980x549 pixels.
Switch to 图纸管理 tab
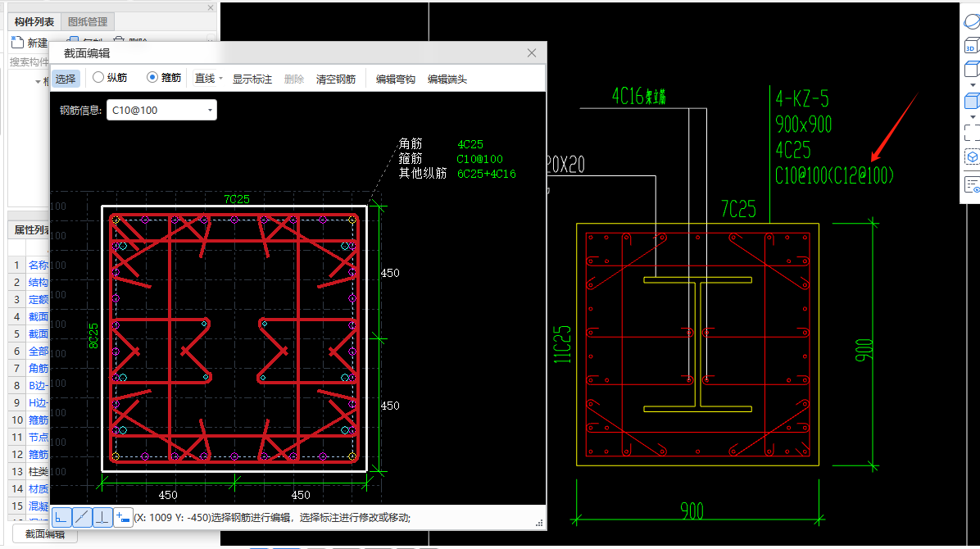tap(88, 22)
